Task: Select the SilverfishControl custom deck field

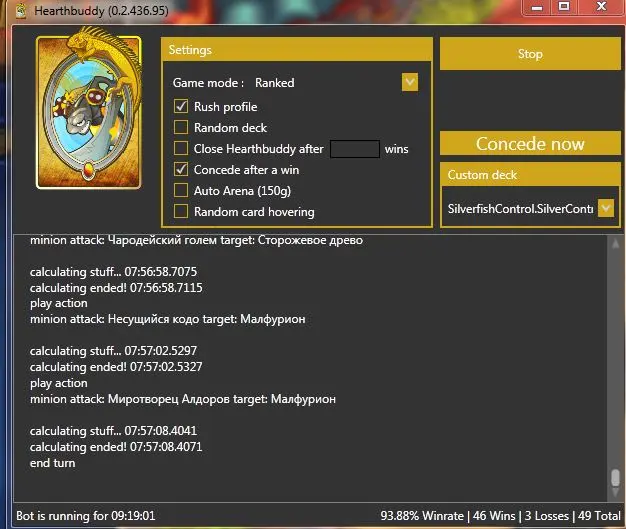Action: [520, 208]
